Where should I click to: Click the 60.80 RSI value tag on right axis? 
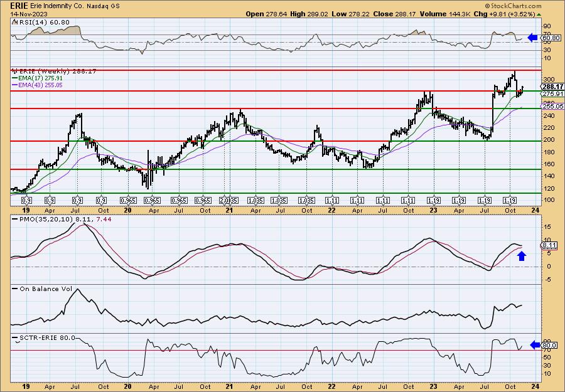551,38
